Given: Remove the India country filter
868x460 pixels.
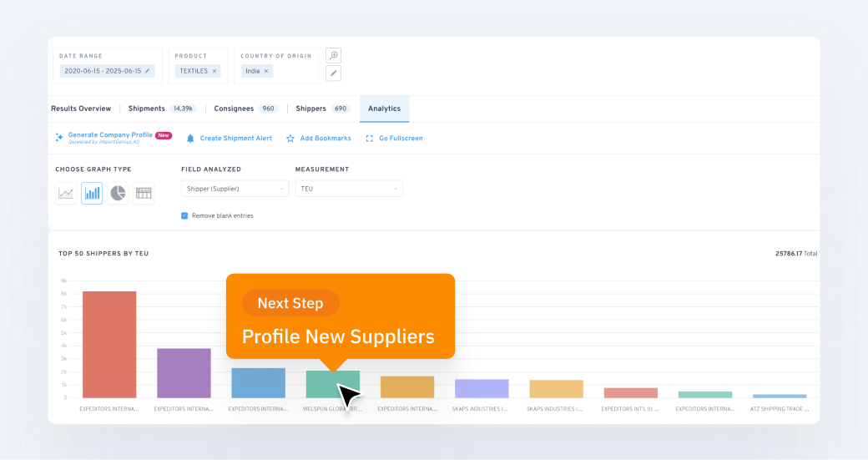Looking at the screenshot, I should click(x=266, y=71).
